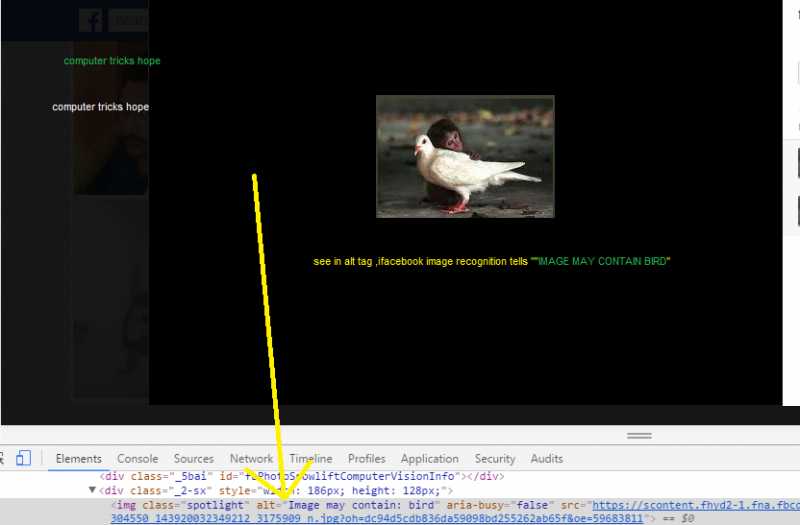Switch to the Console tab

(137, 459)
